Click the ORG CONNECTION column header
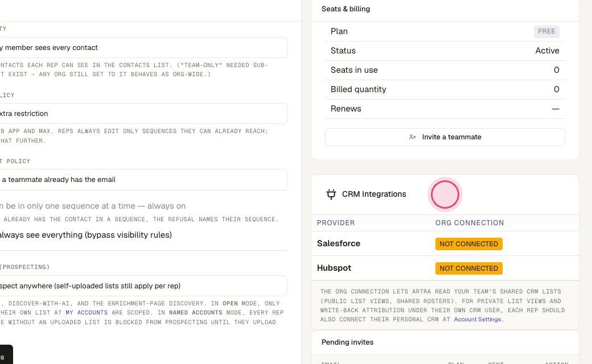The height and width of the screenshot is (364, 592). 469,223
